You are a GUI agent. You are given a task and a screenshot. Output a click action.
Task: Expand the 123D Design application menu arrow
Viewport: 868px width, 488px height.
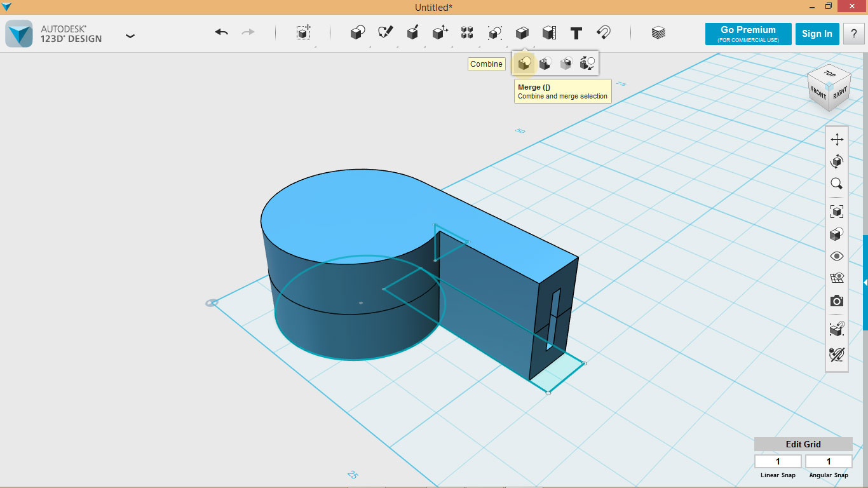(x=130, y=36)
